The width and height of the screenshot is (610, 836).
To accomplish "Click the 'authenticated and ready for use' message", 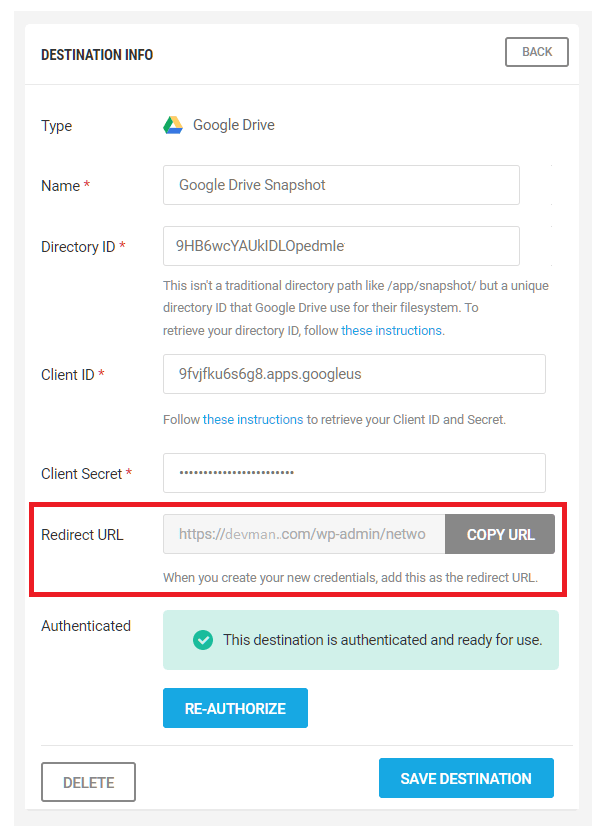I will (x=382, y=639).
